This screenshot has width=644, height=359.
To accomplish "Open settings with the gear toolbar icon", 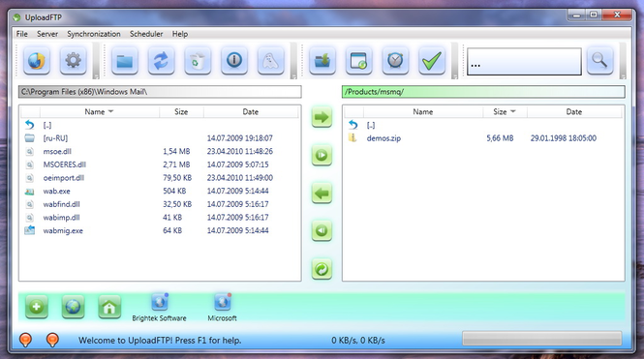I will [x=73, y=61].
